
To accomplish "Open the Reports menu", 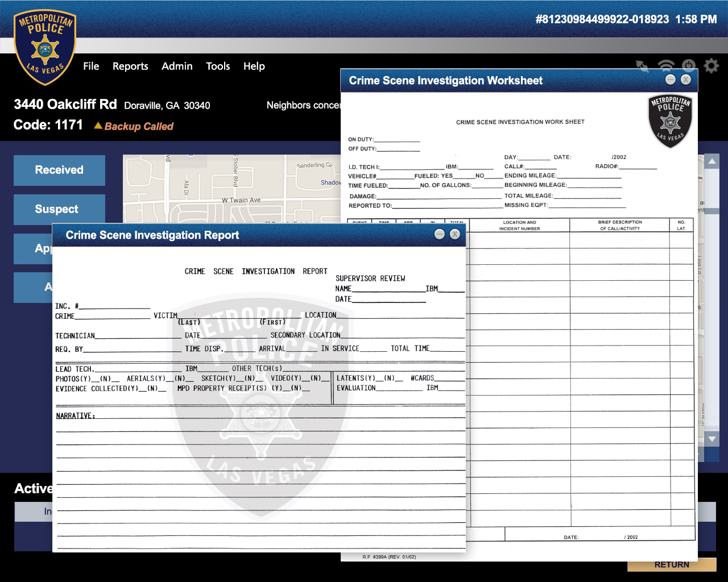I will (130, 66).
